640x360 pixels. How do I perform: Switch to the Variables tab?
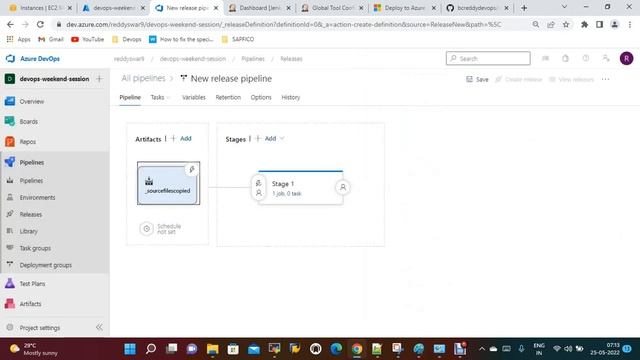point(194,98)
